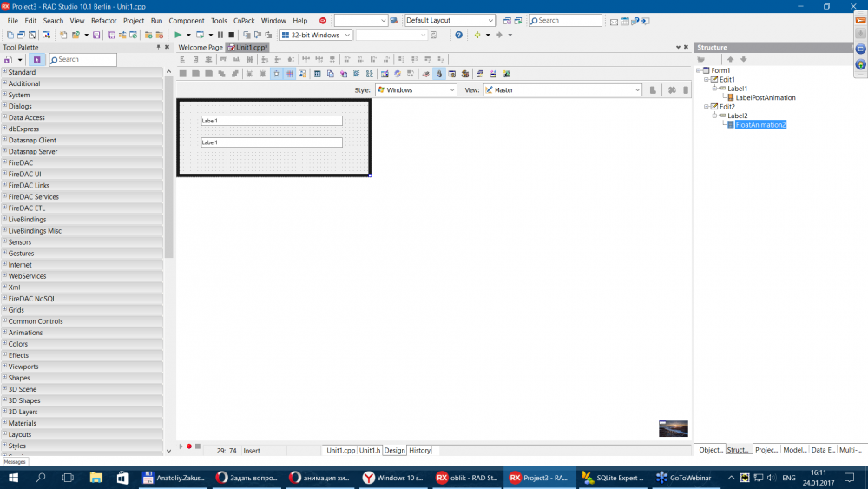Toggle the highlighted snap-to-grid icon

tap(290, 74)
